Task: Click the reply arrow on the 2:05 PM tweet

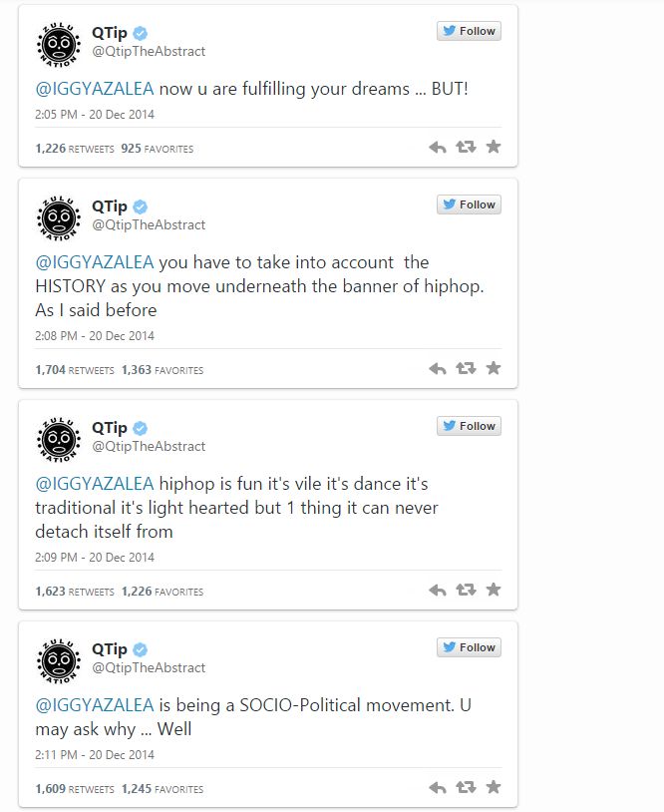Action: (x=438, y=148)
